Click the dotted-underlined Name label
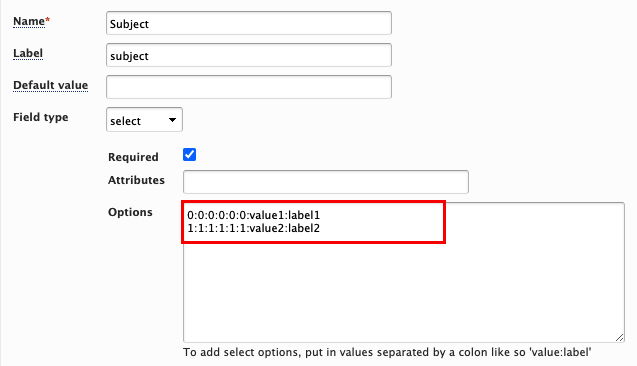Viewport: 637px width, 366px height. 29,21
